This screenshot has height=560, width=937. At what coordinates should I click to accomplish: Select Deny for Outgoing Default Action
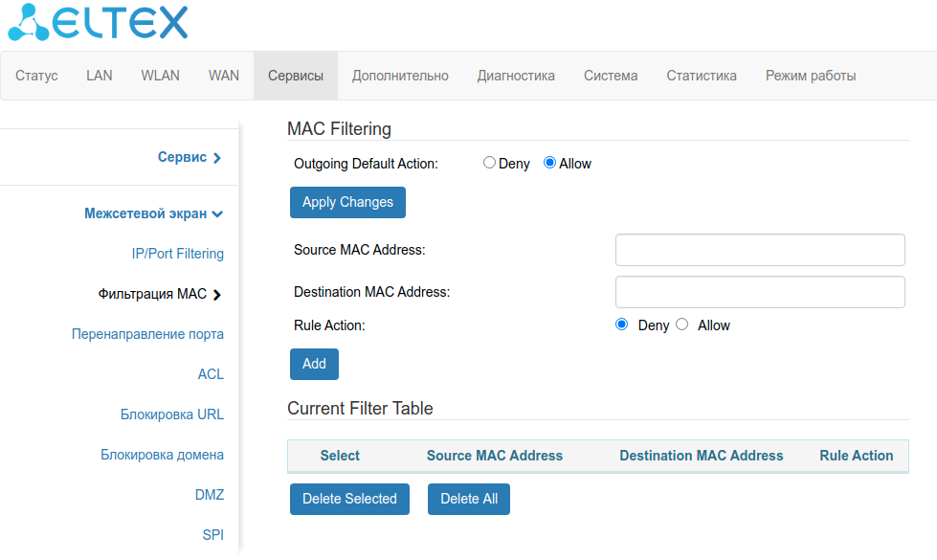(490, 163)
